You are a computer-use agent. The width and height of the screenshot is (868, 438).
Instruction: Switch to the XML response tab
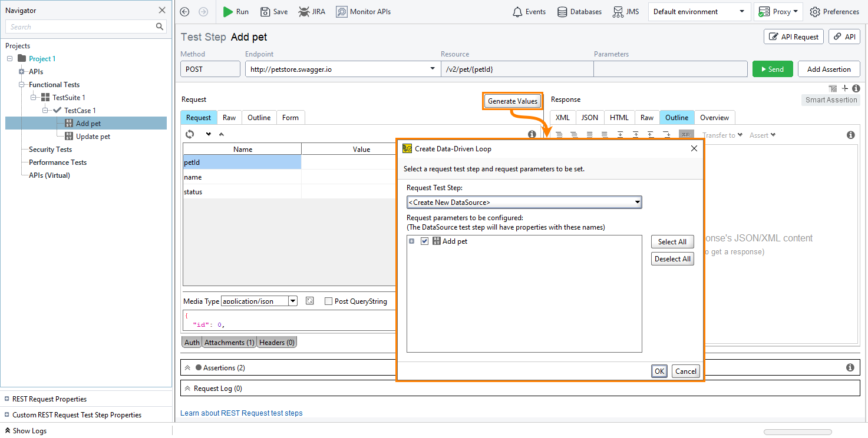tap(562, 117)
